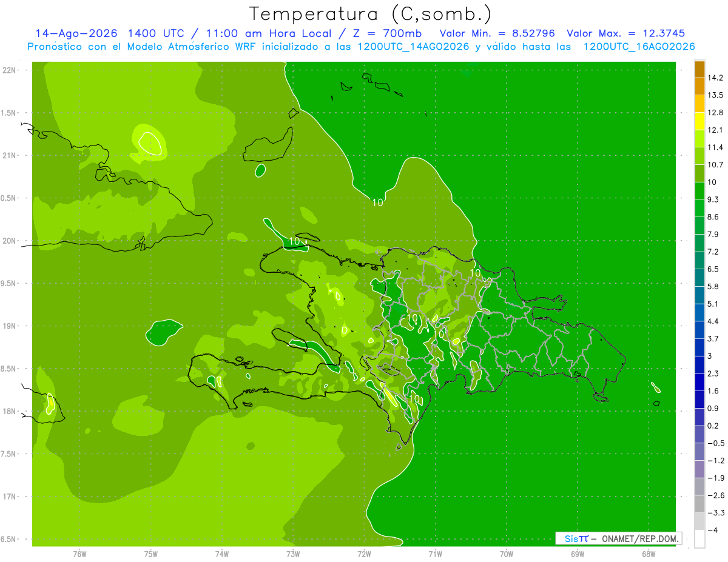Click the "70W" longitude axis label
The height and width of the screenshot is (562, 728).
click(506, 554)
